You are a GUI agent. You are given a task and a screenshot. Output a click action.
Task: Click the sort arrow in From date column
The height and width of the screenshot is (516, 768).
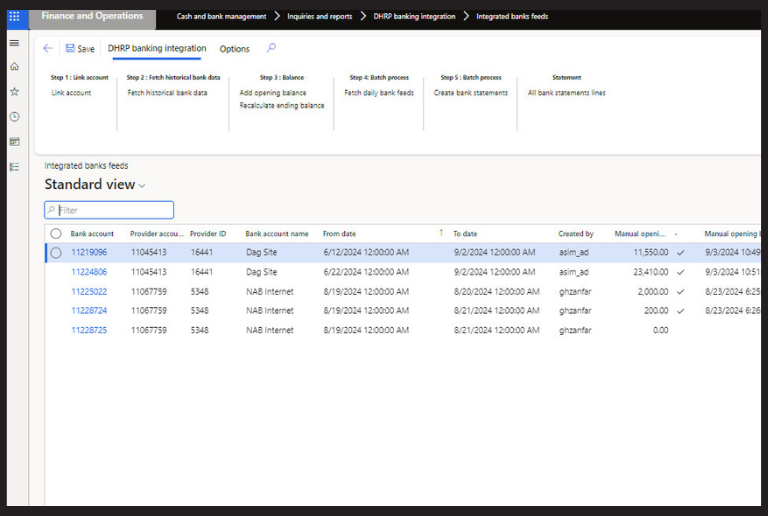pyautogui.click(x=441, y=233)
